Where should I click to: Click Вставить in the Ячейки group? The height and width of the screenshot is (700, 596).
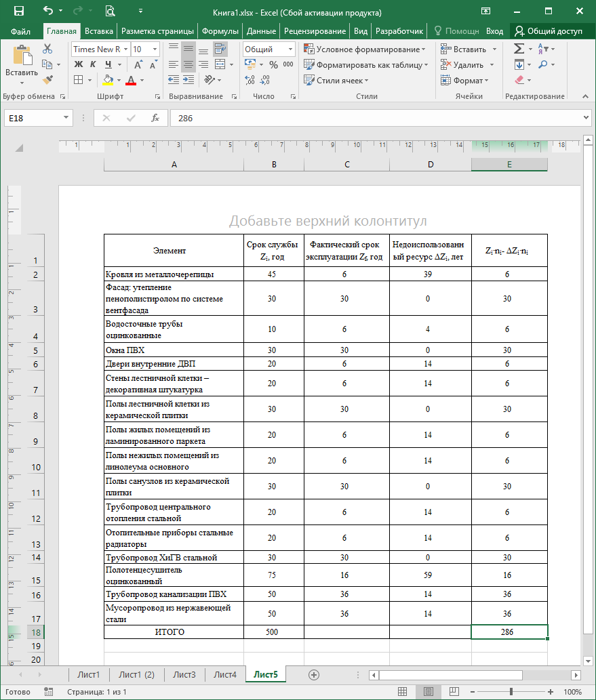469,49
